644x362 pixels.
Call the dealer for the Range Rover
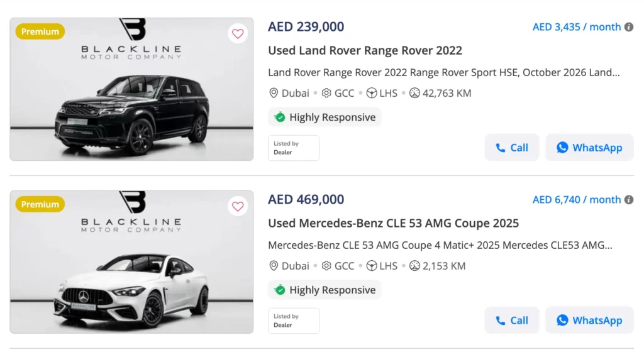tap(512, 148)
